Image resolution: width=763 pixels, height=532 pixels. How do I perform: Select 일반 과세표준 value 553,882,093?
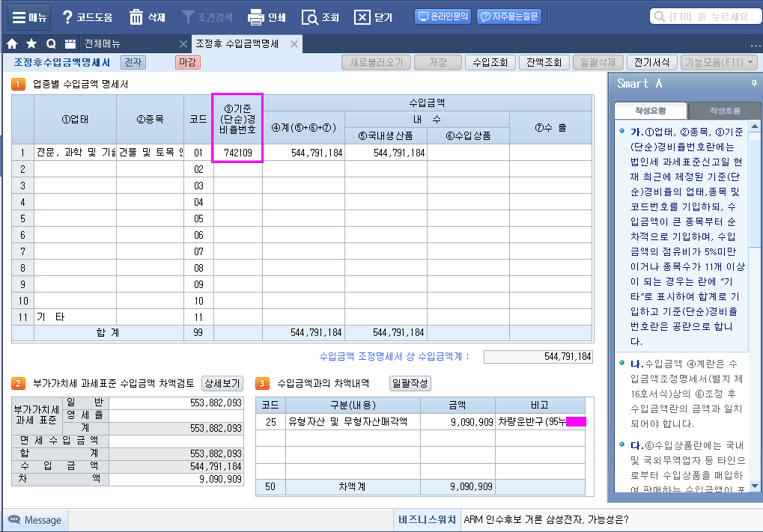coord(176,403)
